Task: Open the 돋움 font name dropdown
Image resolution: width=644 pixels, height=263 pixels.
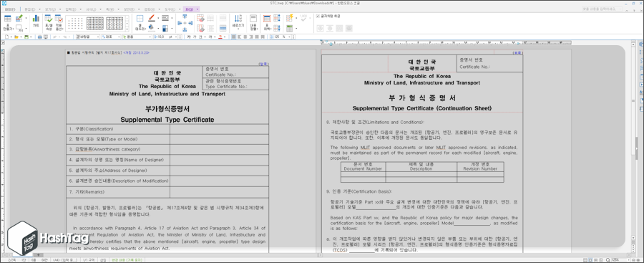Action: (137, 37)
